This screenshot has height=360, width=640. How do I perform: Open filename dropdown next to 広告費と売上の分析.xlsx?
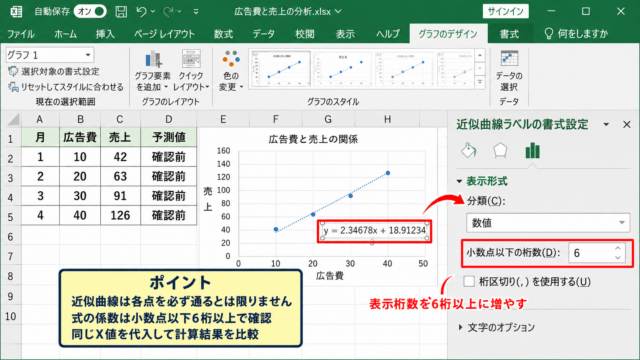click(338, 11)
